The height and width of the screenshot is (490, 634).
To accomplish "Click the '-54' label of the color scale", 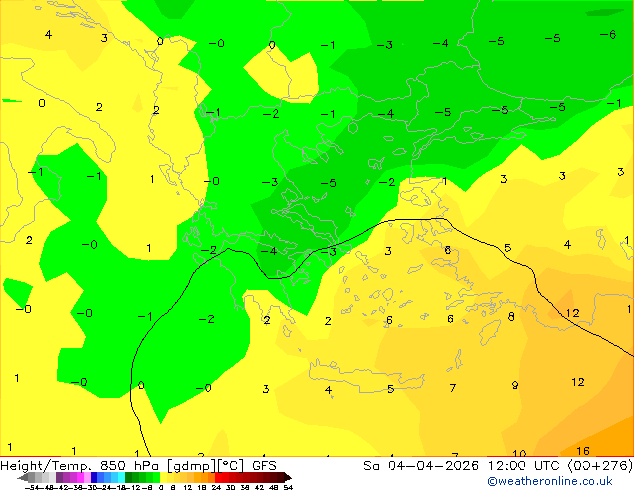I will pyautogui.click(x=32, y=487).
